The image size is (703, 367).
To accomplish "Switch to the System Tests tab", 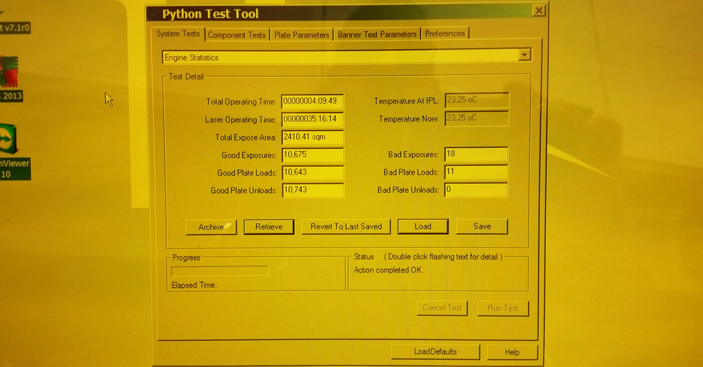I will (x=178, y=34).
